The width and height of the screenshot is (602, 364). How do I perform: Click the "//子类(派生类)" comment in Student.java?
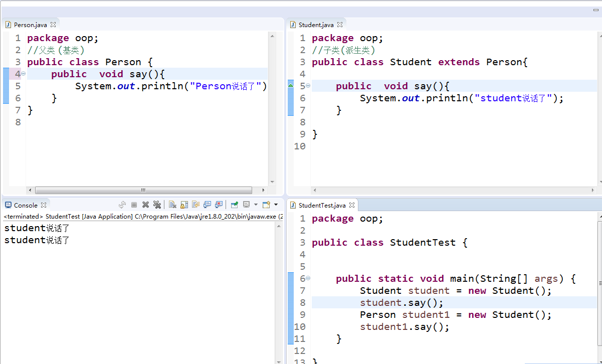[x=343, y=50]
